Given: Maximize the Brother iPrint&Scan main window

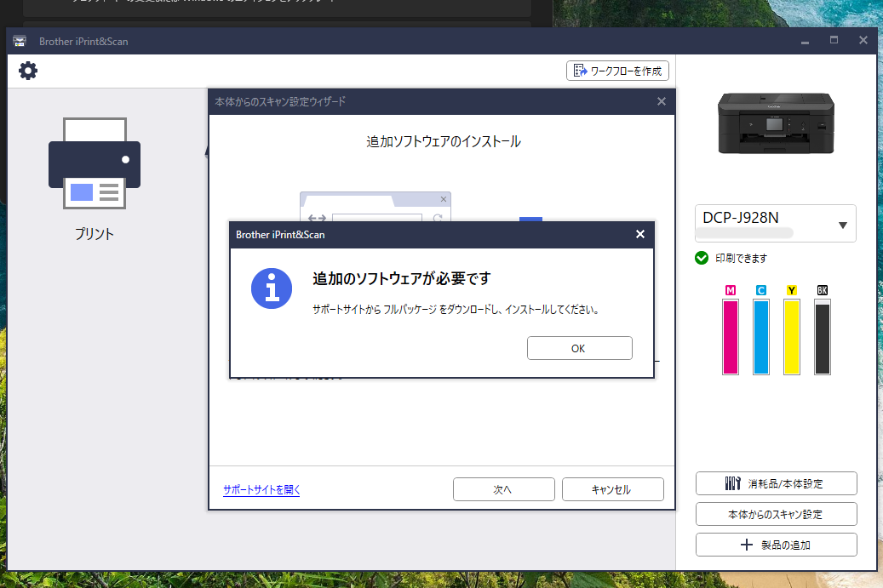Looking at the screenshot, I should [834, 41].
